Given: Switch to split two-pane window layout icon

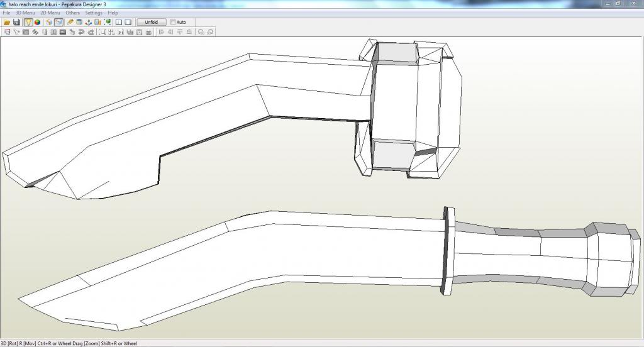Looking at the screenshot, I should pyautogui.click(x=119, y=22).
